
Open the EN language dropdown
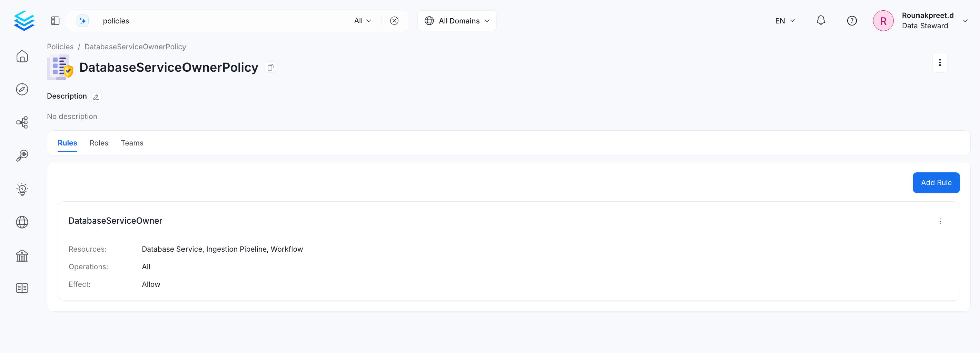784,20
